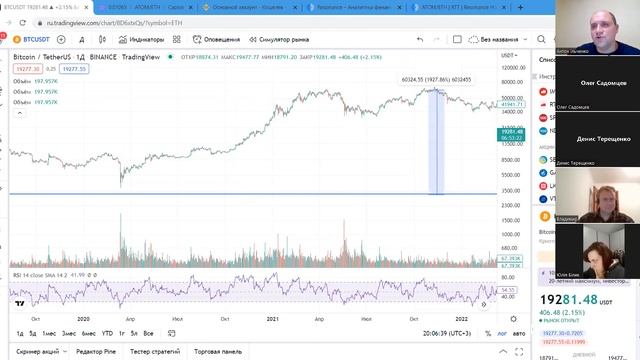Select Олег Садомцев video tile
The width and height of the screenshot is (640, 360).
point(598,83)
